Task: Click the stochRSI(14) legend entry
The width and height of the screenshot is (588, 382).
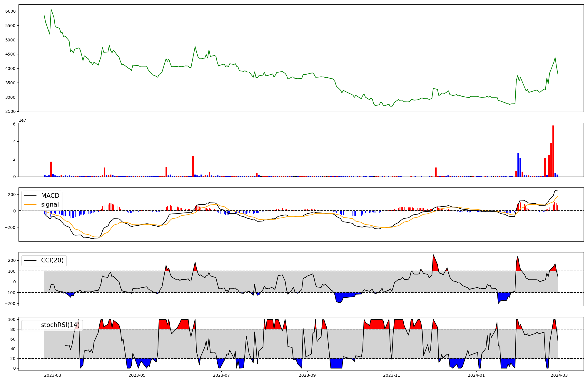Action: 60,325
